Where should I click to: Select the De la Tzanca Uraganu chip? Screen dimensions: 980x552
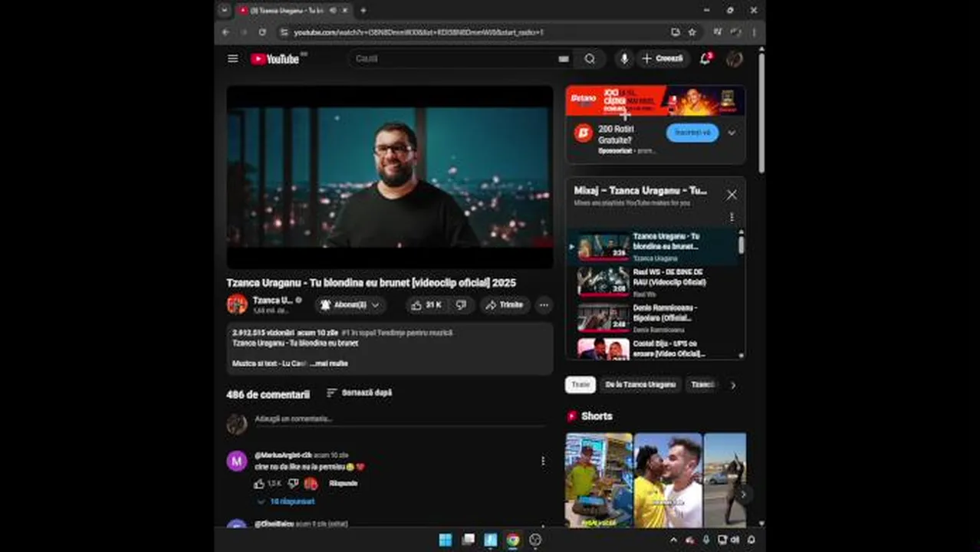tap(640, 385)
